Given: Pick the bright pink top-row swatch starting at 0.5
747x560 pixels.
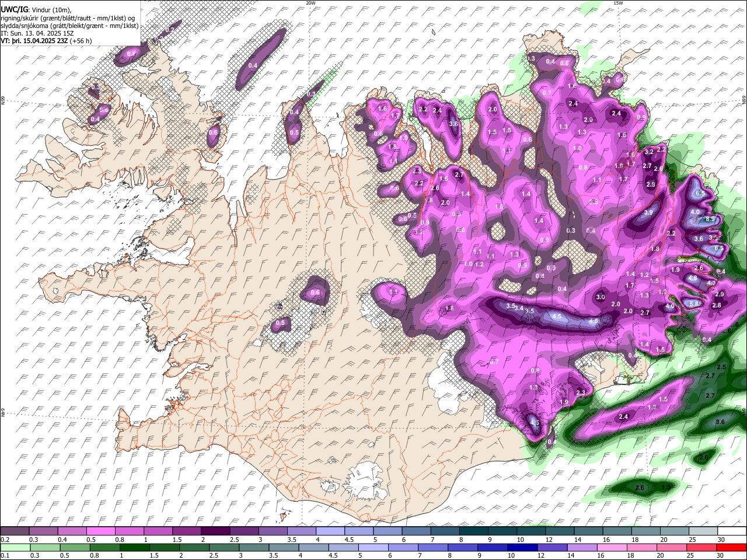Looking at the screenshot, I should coord(100,531).
